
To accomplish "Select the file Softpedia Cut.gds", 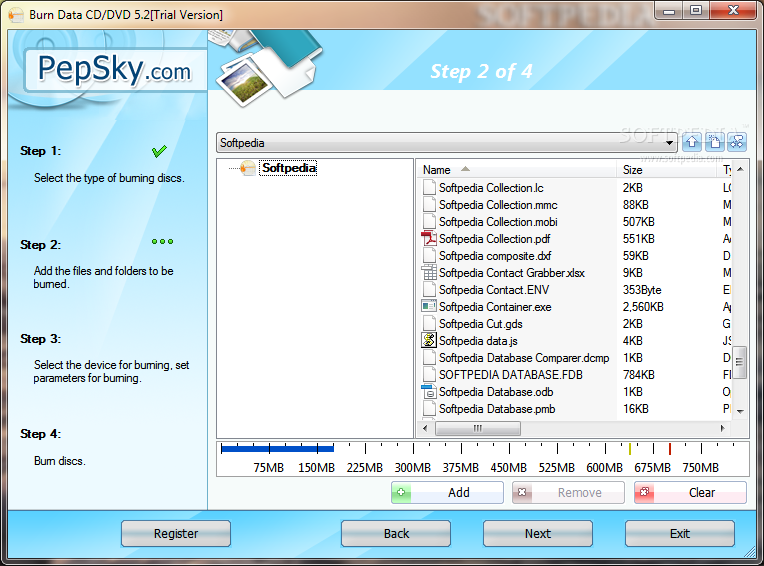I will 480,323.
